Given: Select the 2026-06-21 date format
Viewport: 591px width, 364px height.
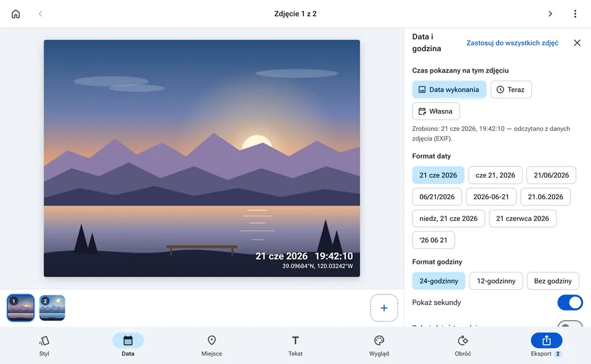Looking at the screenshot, I should click(x=491, y=197).
